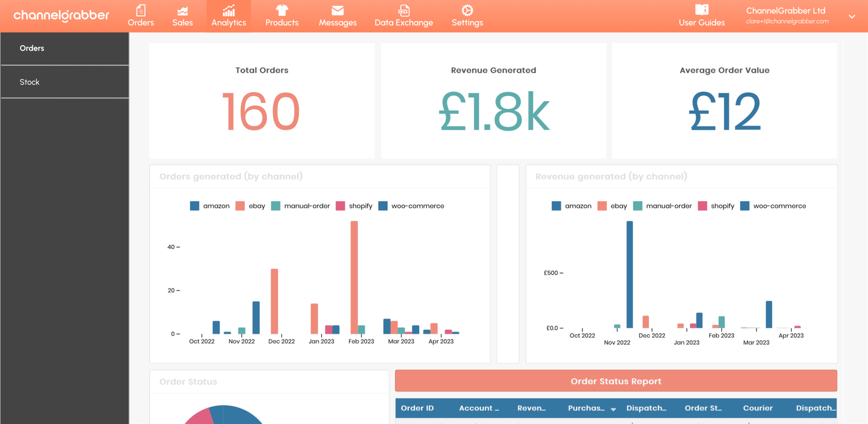Screen dimensions: 868x424
Task: Click the Feb 2023 label in Orders chart
Action: (361, 341)
